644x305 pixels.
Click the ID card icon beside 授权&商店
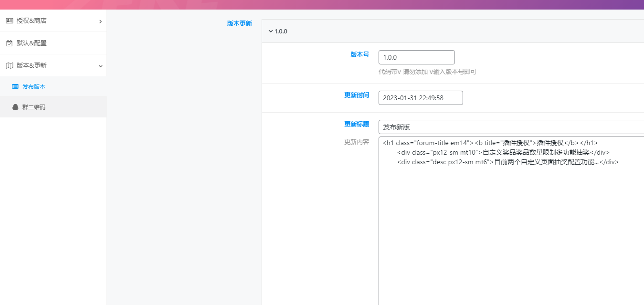pyautogui.click(x=9, y=21)
